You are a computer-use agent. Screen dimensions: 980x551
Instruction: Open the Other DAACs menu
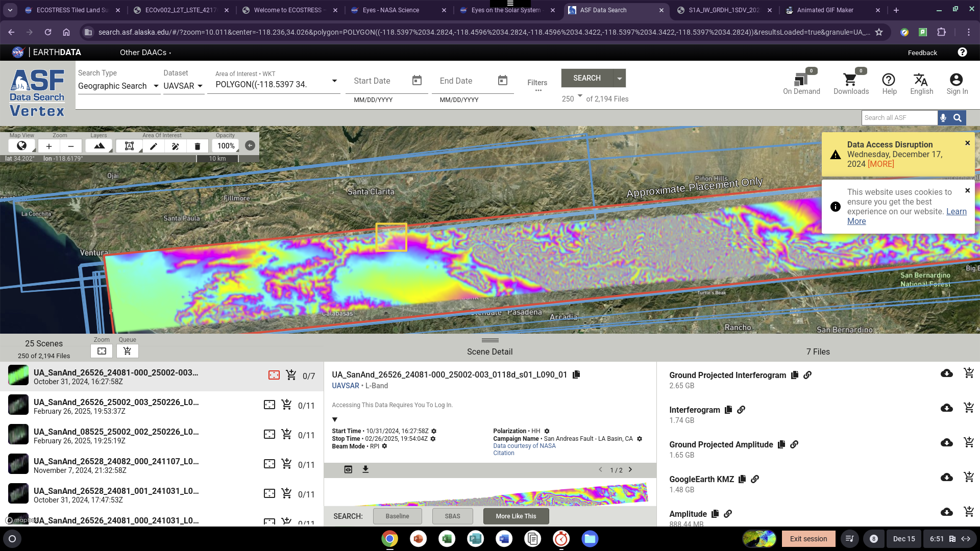[145, 53]
